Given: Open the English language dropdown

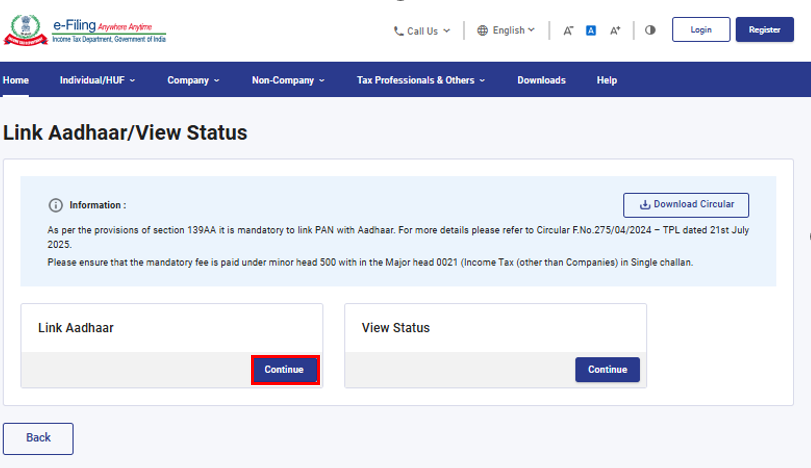Looking at the screenshot, I should click(x=506, y=31).
